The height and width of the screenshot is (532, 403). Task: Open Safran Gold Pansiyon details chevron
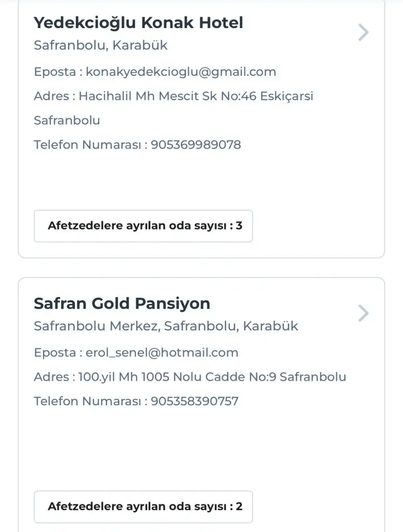pos(363,313)
